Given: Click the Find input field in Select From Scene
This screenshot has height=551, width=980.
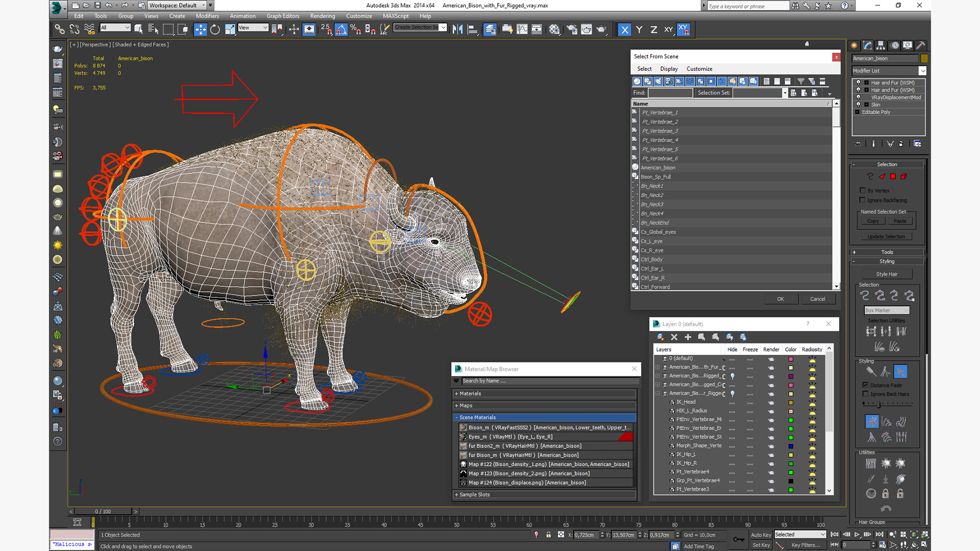Looking at the screenshot, I should pyautogui.click(x=670, y=93).
